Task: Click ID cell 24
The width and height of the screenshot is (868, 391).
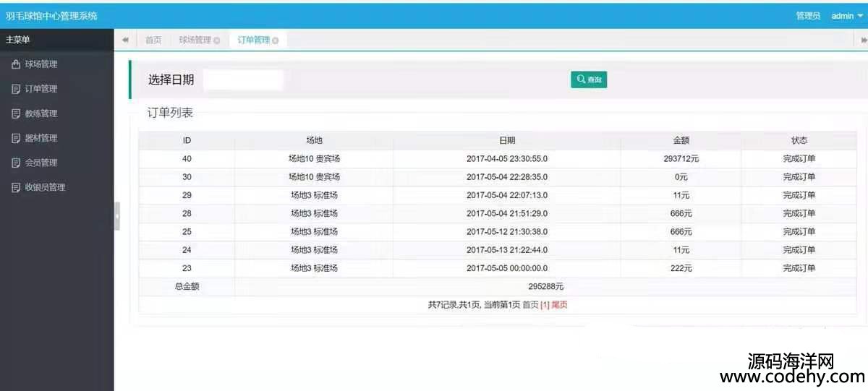Action: (x=187, y=250)
